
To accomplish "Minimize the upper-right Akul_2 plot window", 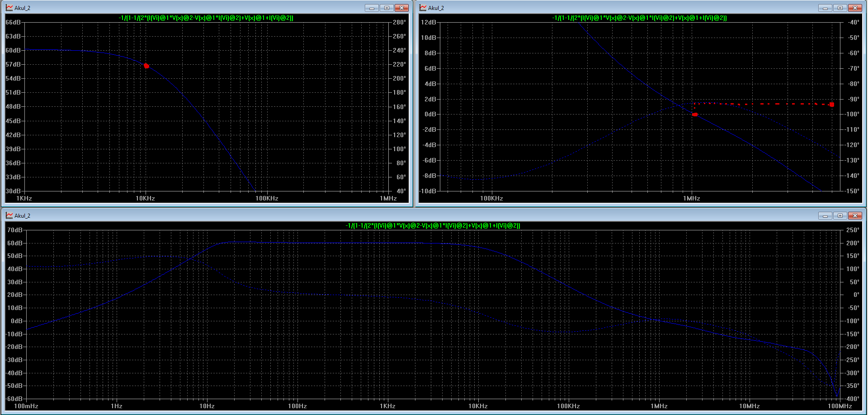I will pyautogui.click(x=825, y=8).
